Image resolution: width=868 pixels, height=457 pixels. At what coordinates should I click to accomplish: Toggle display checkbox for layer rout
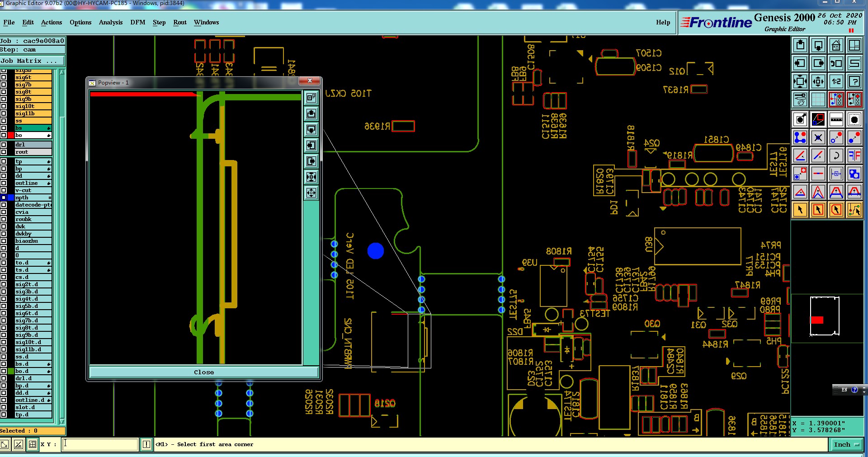[4, 152]
